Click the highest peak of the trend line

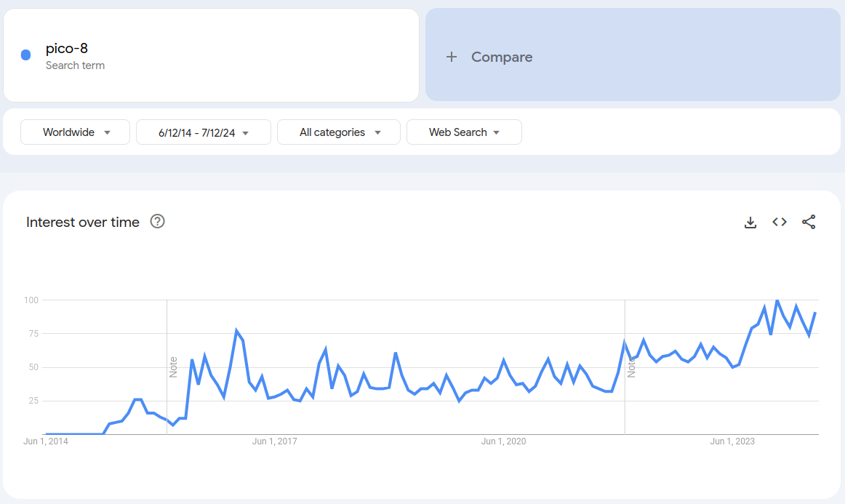point(777,300)
